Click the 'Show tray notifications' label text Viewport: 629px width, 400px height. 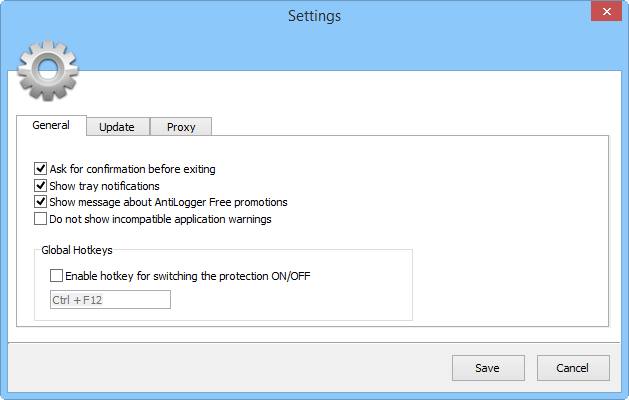(x=104, y=185)
